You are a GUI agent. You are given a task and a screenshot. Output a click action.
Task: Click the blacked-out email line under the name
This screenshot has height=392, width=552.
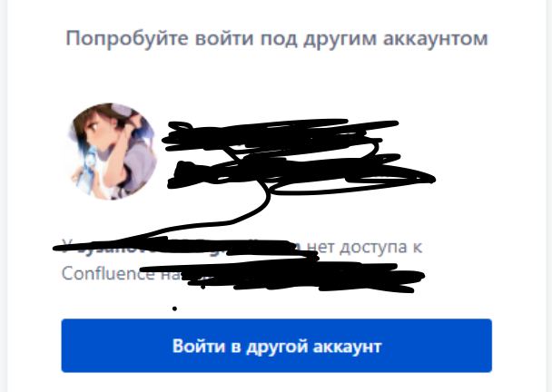[300, 174]
